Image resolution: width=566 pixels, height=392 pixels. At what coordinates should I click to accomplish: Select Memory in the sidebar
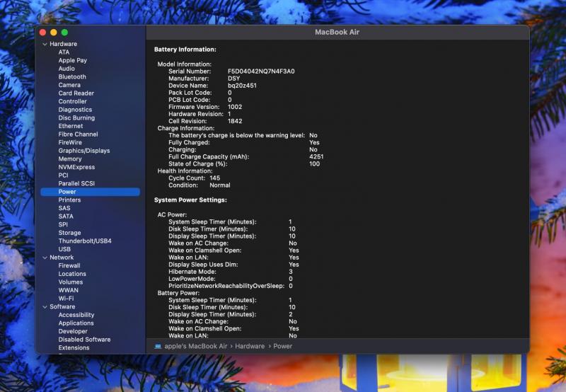(70, 158)
